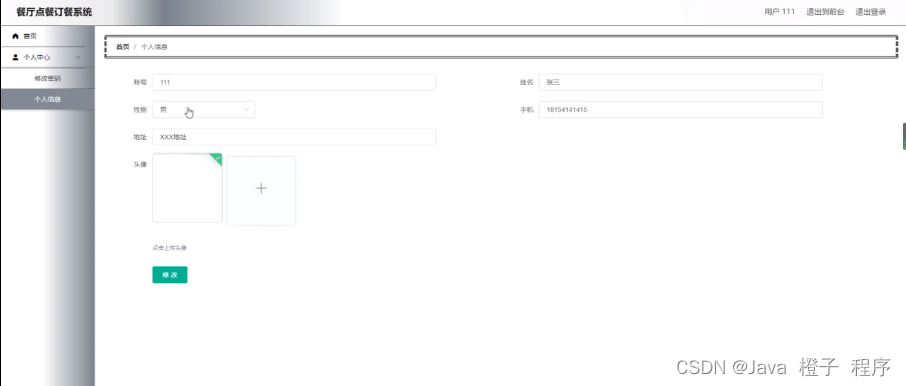906x386 pixels.
Task: Open the 性别 dropdown
Action: (x=203, y=109)
